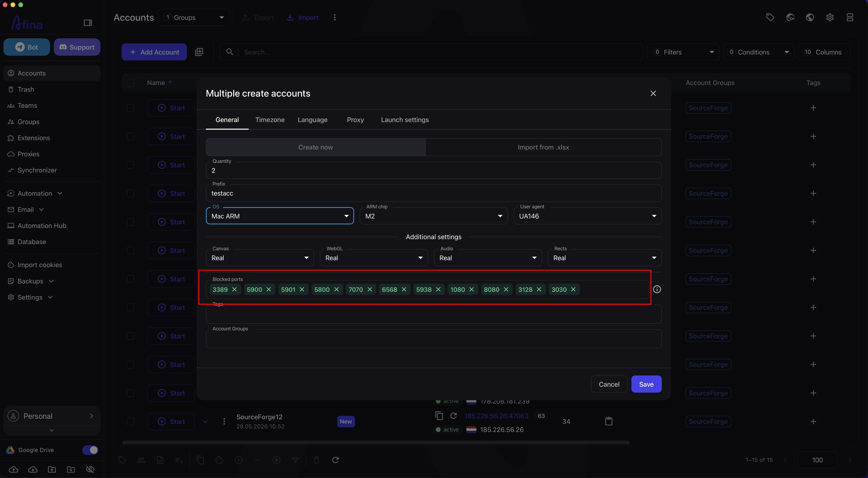Image resolution: width=868 pixels, height=478 pixels.
Task: Click the multiple create accounts icon
Action: (199, 52)
